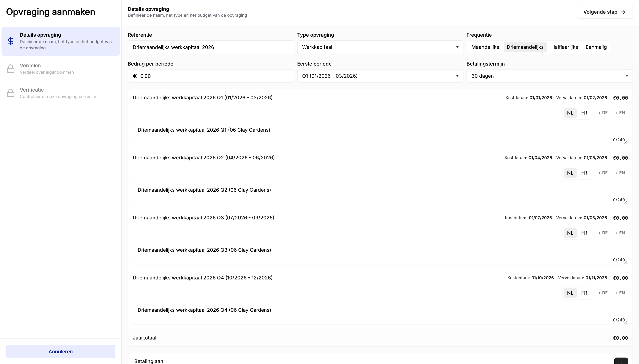Select Maandelijks frequency
Screen dimensions: 639x364
point(485,47)
